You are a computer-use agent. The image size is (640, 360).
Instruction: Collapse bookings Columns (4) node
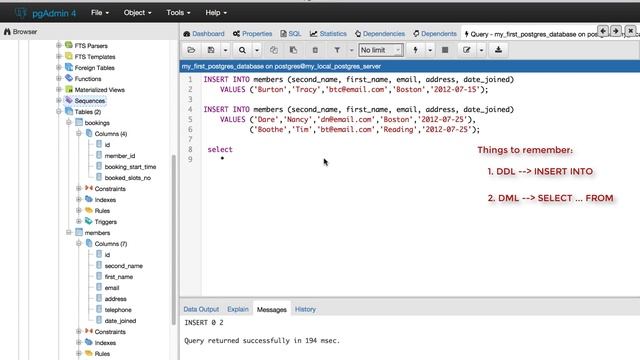point(79,133)
